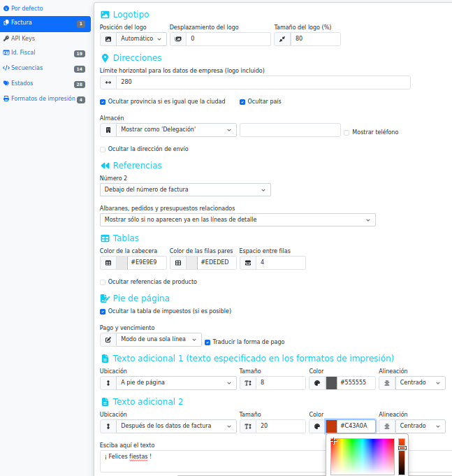This screenshot has height=476, width=452.
Task: Click the logo size expand icon
Action: pyautogui.click(x=282, y=39)
